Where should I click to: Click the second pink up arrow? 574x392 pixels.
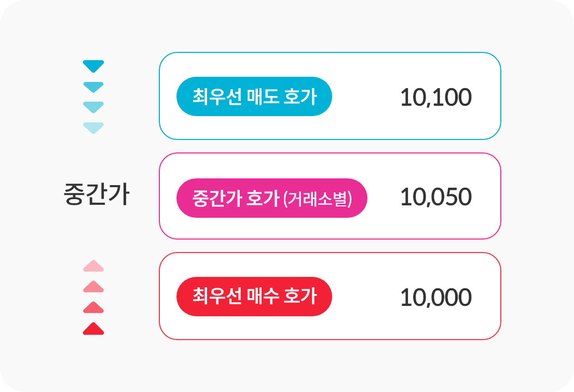pyautogui.click(x=93, y=287)
